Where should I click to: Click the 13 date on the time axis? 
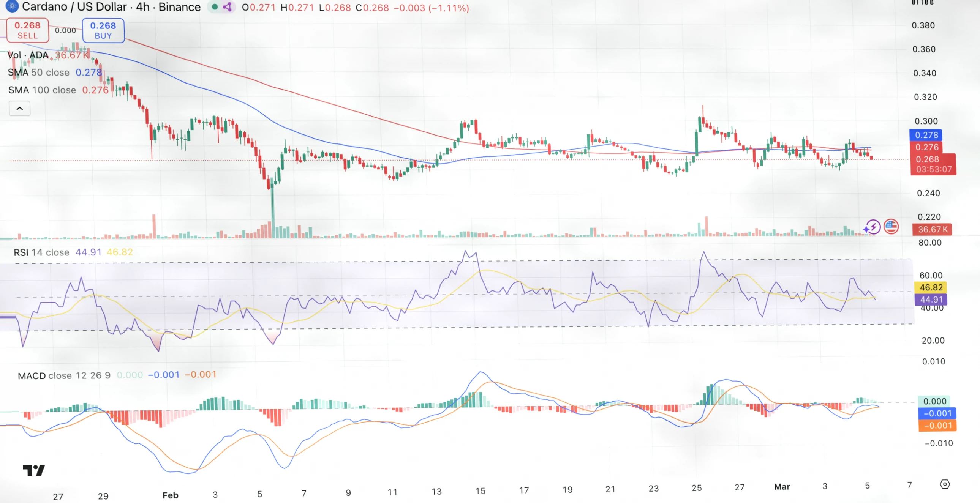click(x=436, y=492)
